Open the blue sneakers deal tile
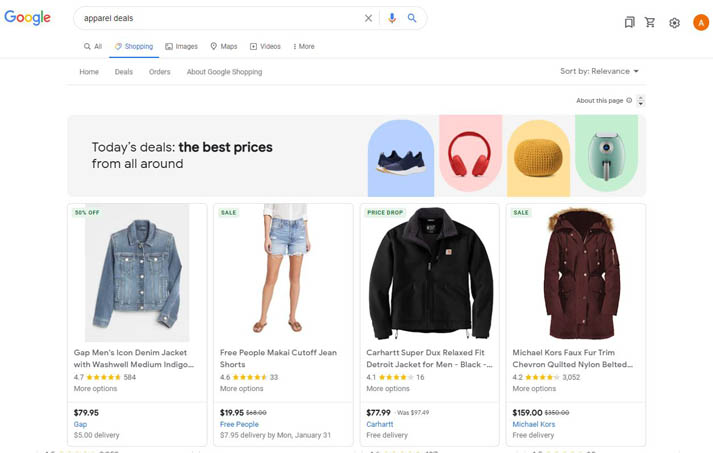The width and height of the screenshot is (713, 453). (x=401, y=158)
